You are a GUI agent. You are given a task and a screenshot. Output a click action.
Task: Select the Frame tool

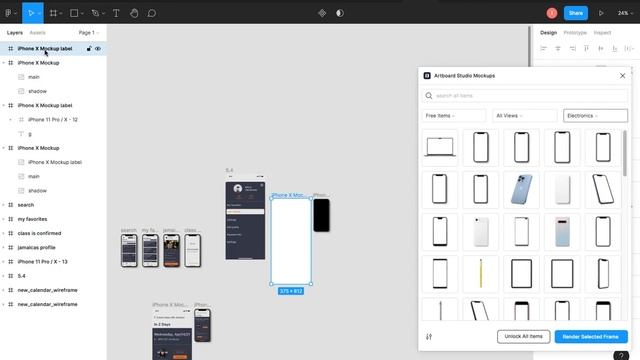tap(53, 13)
